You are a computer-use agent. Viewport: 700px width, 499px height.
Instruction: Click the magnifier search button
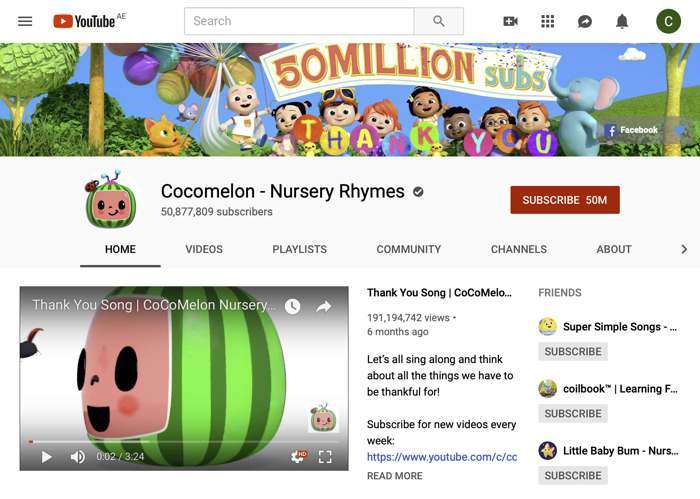coord(439,21)
